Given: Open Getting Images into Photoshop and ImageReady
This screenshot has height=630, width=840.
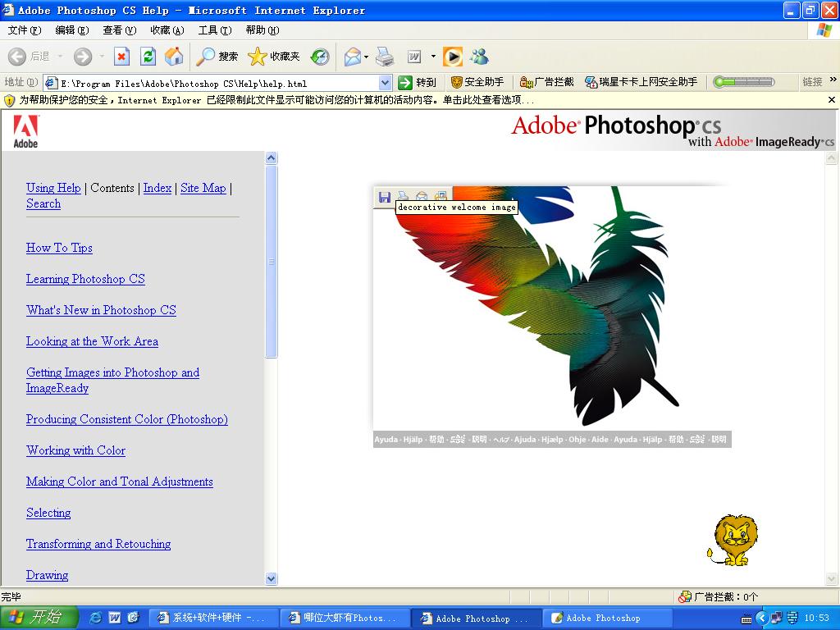Looking at the screenshot, I should [x=112, y=381].
